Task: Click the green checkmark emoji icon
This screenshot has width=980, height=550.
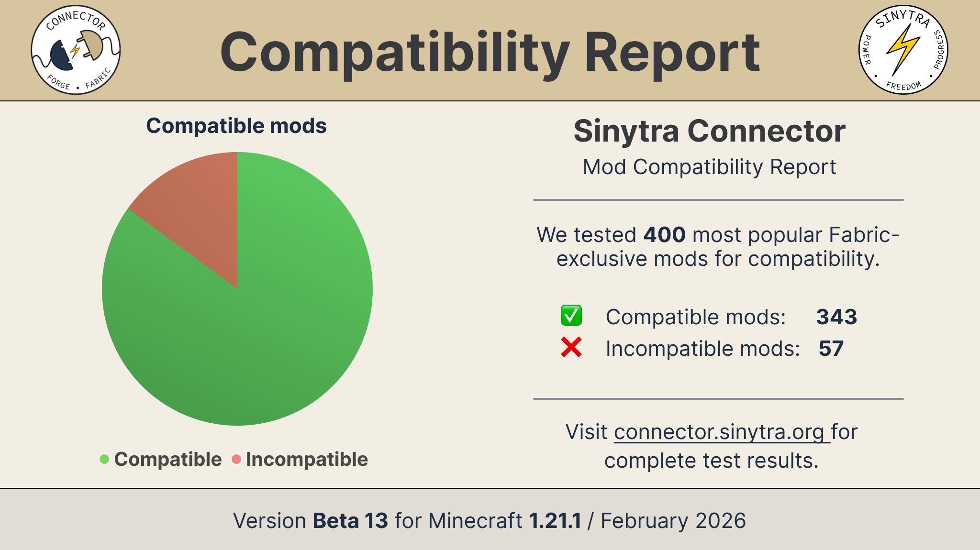Action: (x=571, y=316)
